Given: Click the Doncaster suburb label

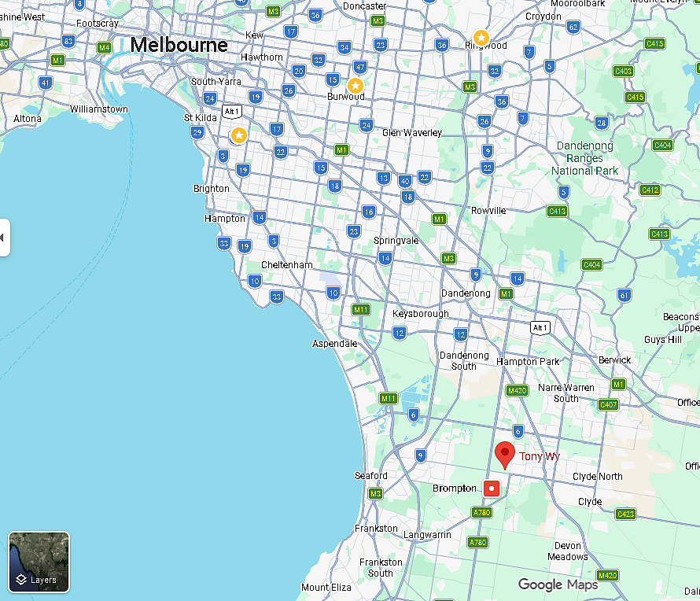Looking at the screenshot, I should (x=364, y=6).
